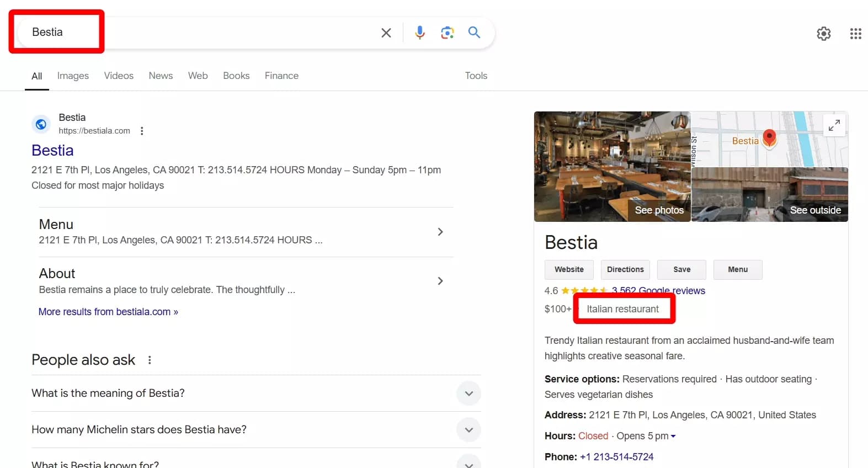Viewport: 868px width, 468px height.
Task: Click the Service options label
Action: point(582,379)
